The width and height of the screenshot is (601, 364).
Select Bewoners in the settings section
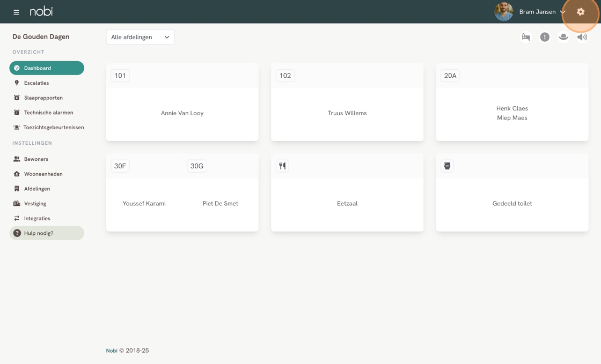click(x=36, y=159)
